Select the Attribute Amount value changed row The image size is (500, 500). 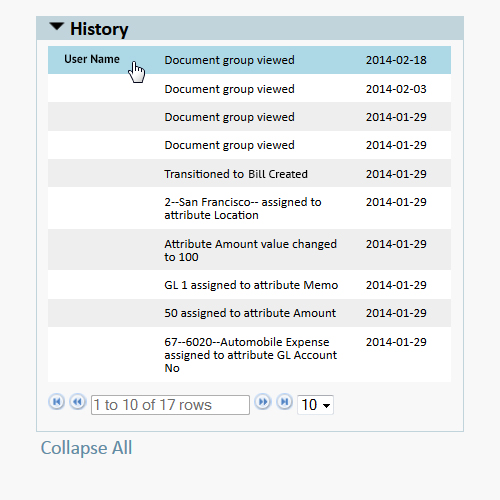[249, 250]
